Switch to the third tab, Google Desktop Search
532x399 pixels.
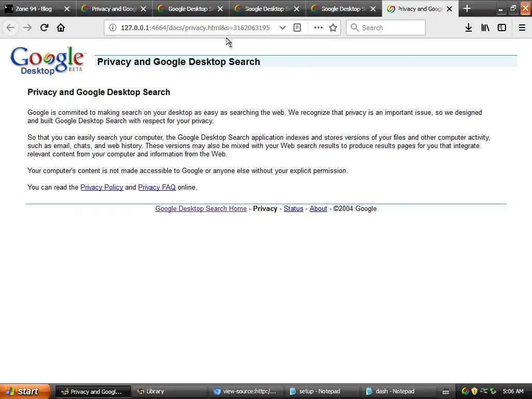point(191,9)
